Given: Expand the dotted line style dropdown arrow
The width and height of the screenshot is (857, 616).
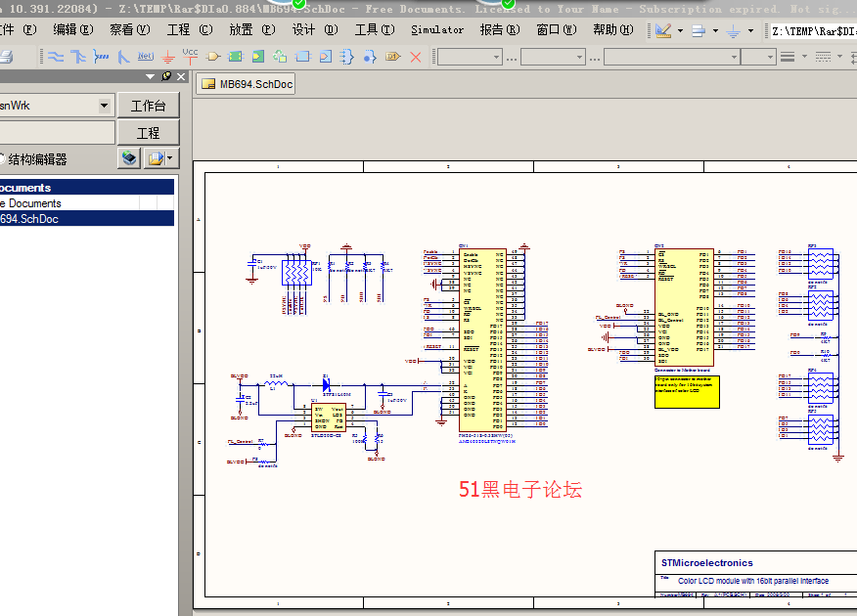Looking at the screenshot, I should 839,57.
